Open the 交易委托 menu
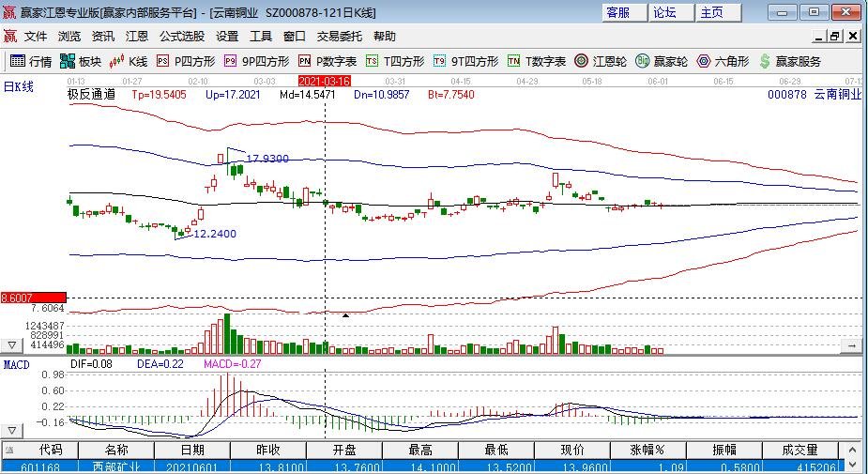 click(x=340, y=37)
